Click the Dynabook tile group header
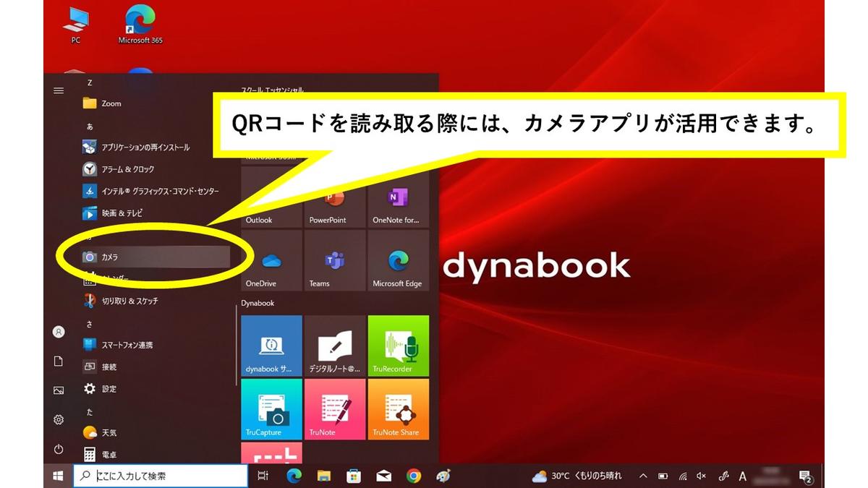Image resolution: width=868 pixels, height=488 pixels. point(258,304)
